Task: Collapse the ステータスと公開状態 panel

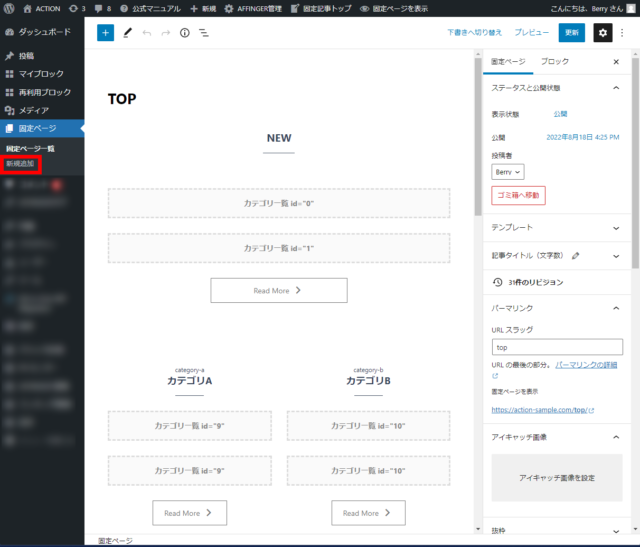Action: coord(614,88)
